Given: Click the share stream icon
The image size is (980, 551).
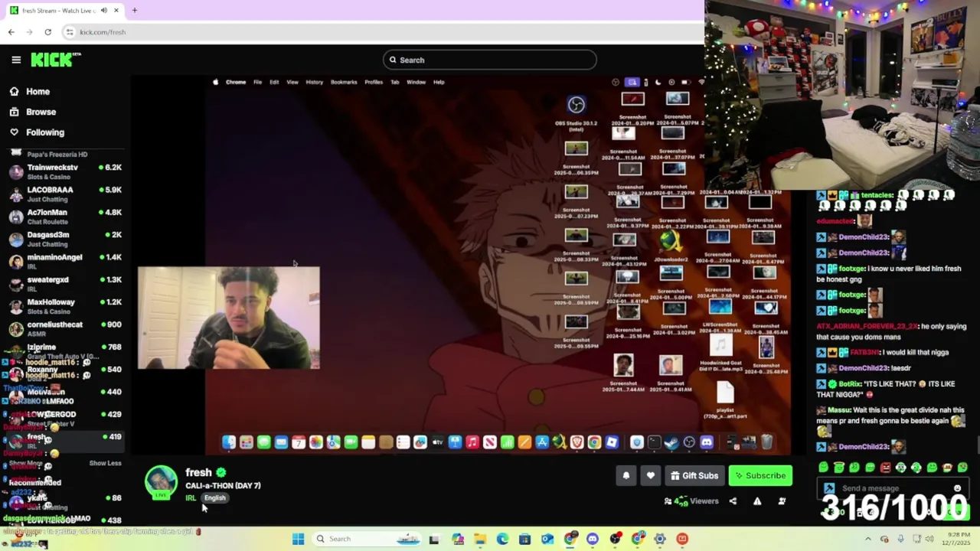Looking at the screenshot, I should (x=733, y=501).
